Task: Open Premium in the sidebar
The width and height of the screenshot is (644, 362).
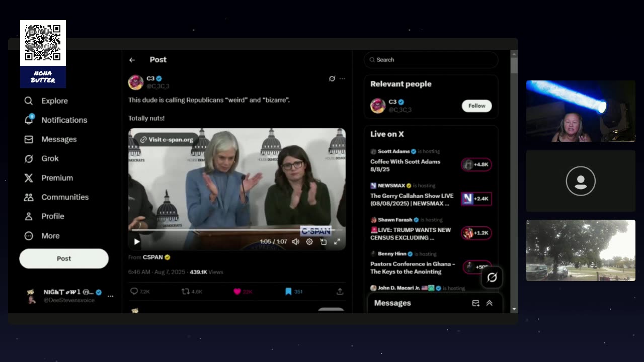Action: (49, 178)
